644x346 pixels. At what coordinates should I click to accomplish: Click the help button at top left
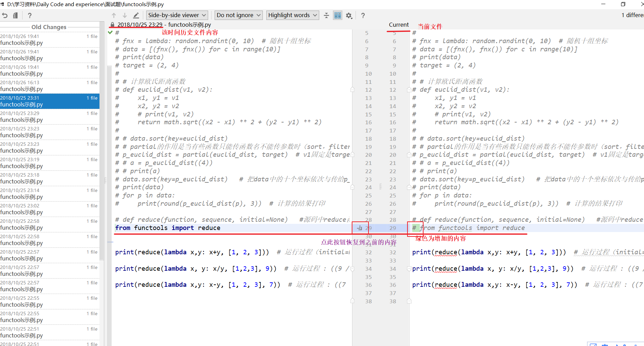point(29,15)
